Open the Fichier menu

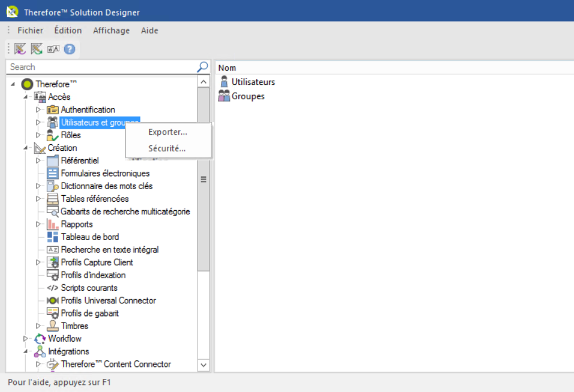30,30
